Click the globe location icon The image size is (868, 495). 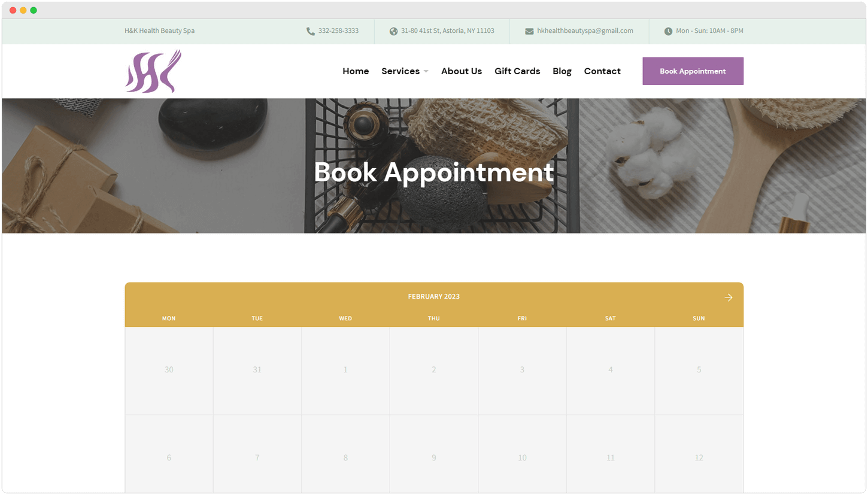(393, 31)
